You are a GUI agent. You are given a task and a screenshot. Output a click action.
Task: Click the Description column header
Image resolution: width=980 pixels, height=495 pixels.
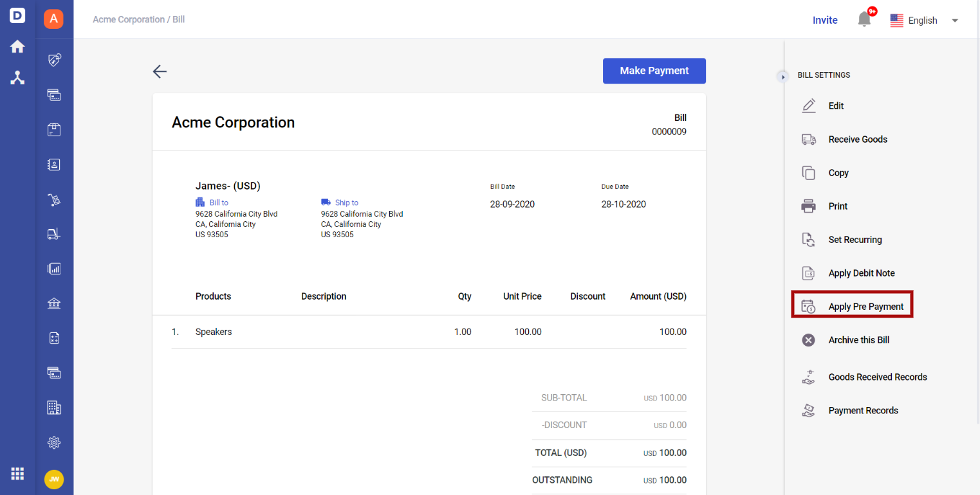(324, 296)
